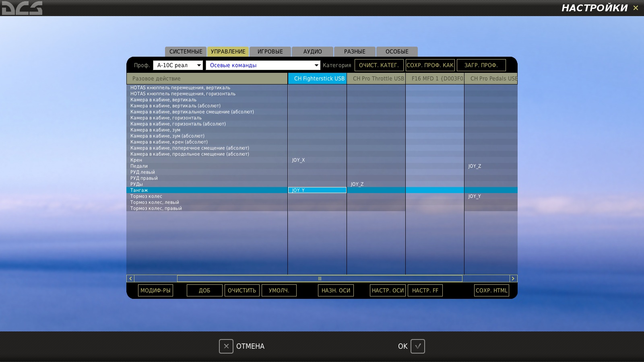Click highlighted JOY_Y cell in Тангаж row
This screenshot has height=362, width=644.
point(317,190)
